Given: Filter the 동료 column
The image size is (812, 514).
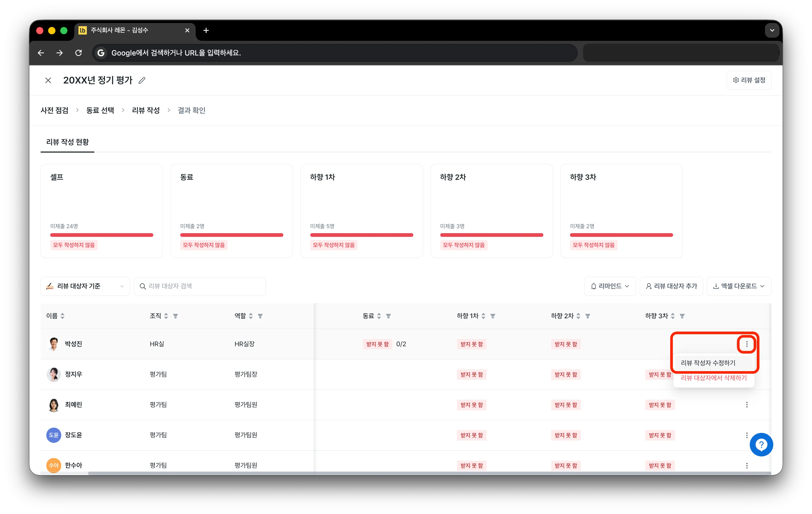Looking at the screenshot, I should (x=388, y=316).
